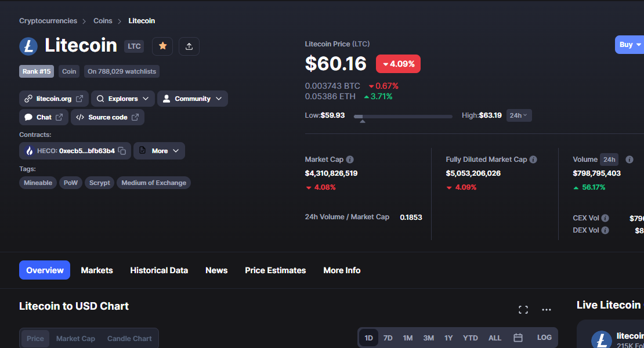Switch to the Markets tab

97,270
